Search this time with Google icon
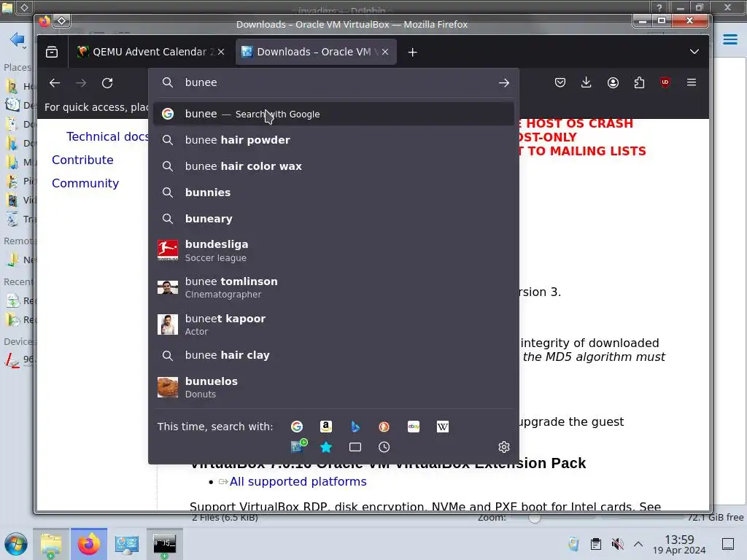 point(297,427)
